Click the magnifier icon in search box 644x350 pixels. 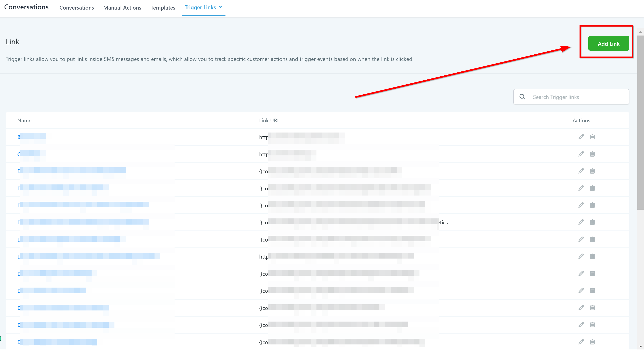coord(522,97)
